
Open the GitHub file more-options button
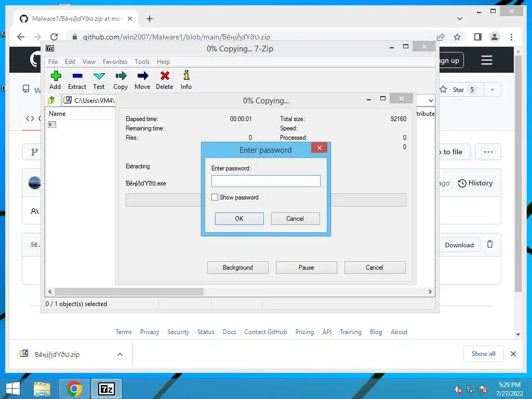coord(488,152)
